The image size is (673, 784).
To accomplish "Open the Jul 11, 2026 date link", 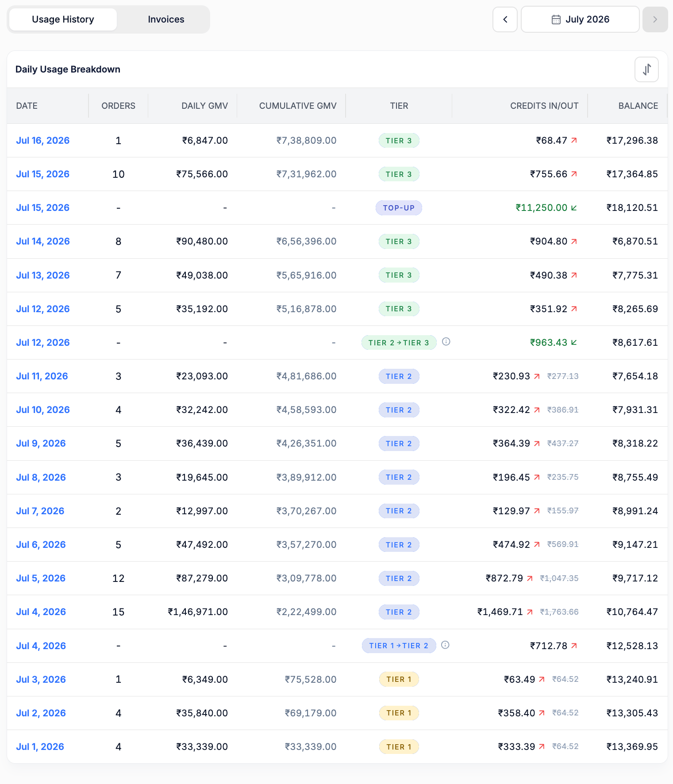I will tap(42, 376).
